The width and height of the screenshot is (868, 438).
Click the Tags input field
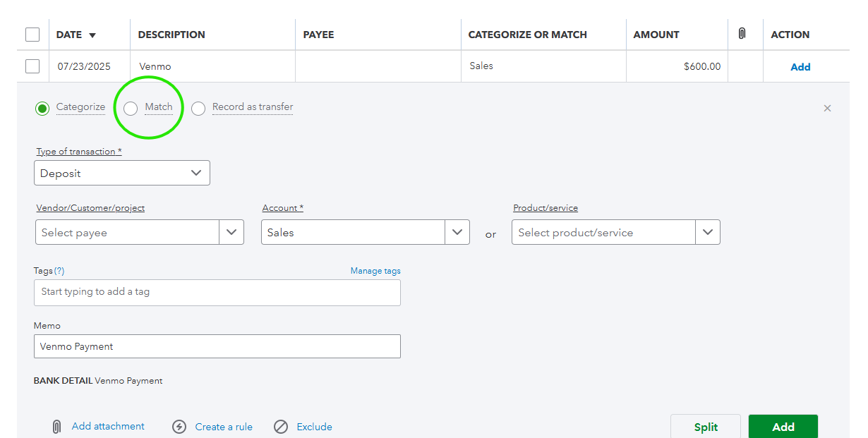(x=217, y=292)
